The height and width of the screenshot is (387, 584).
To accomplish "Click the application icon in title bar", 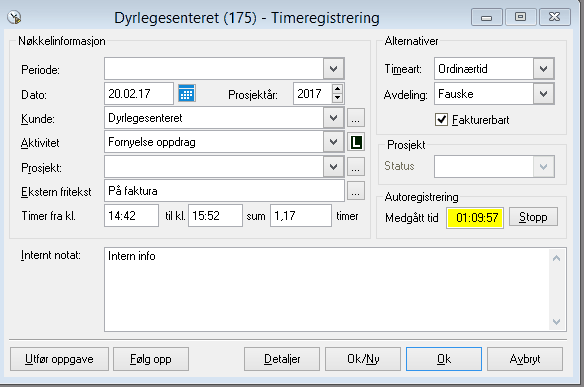I will (14, 17).
